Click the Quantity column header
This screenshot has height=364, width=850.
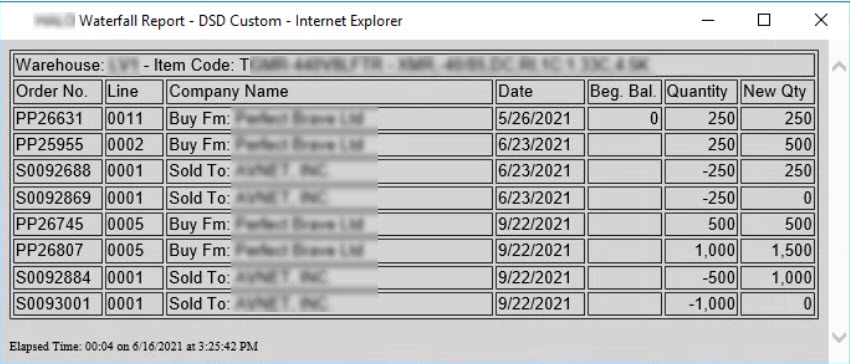[x=701, y=92]
